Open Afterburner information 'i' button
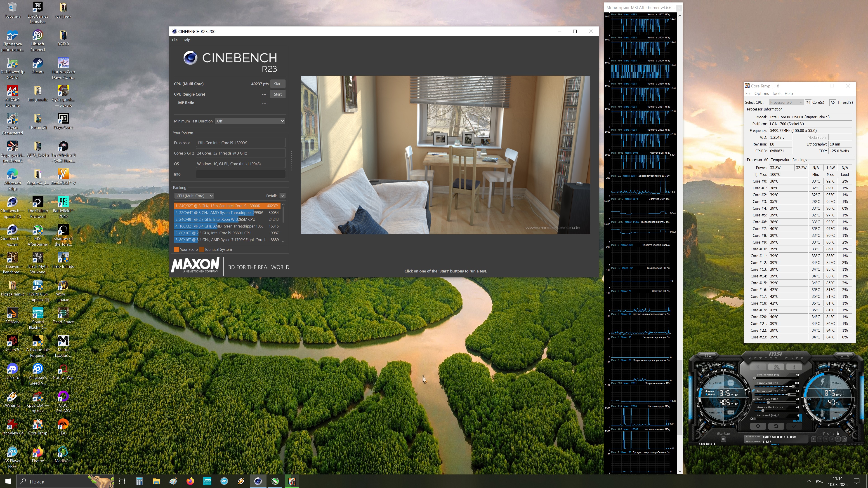 (794, 367)
